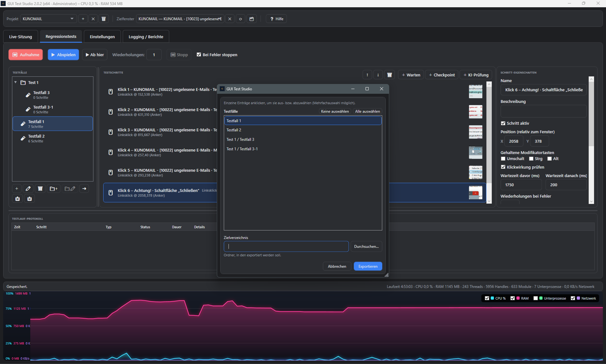
Task: Delete test case via trash icon under Testfälle
Action: point(40,189)
